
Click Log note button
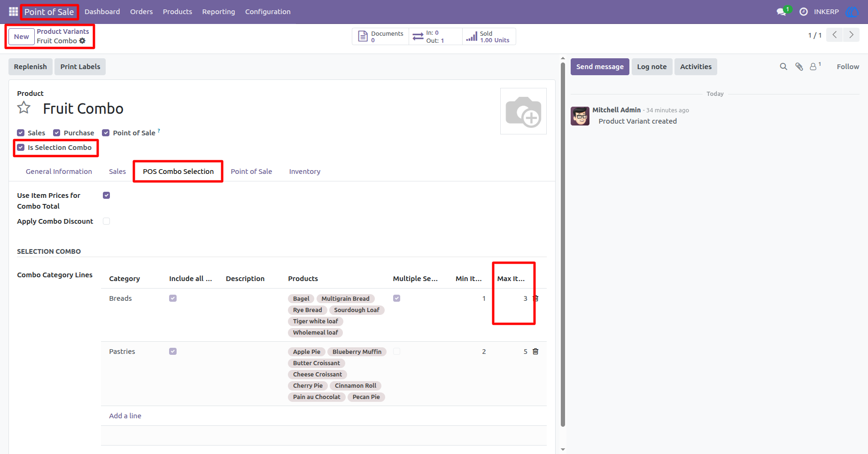tap(652, 67)
